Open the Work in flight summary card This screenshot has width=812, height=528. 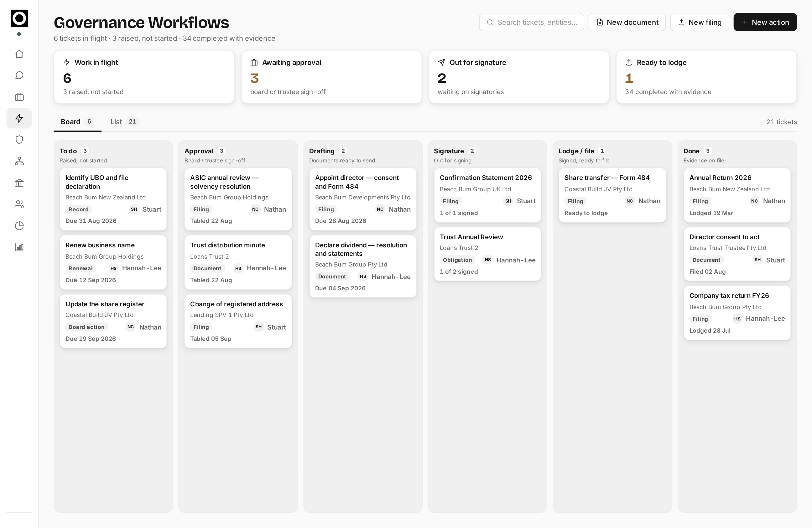144,77
